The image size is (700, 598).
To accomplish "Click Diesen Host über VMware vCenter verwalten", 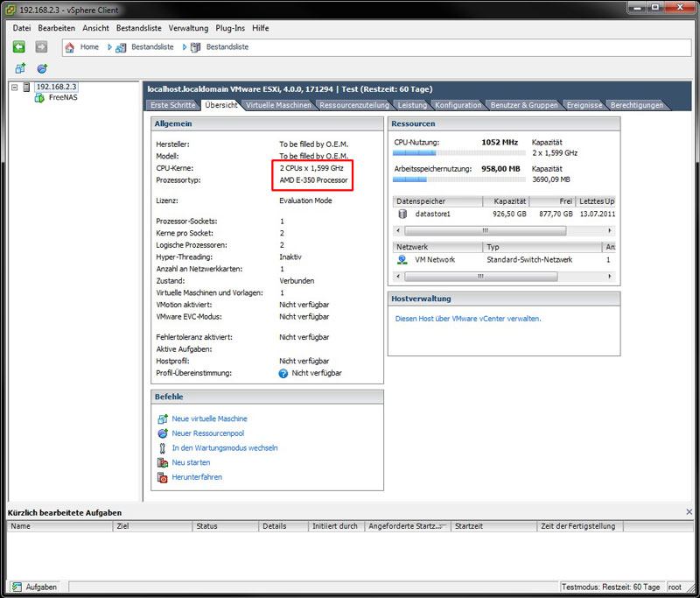I will pyautogui.click(x=468, y=319).
